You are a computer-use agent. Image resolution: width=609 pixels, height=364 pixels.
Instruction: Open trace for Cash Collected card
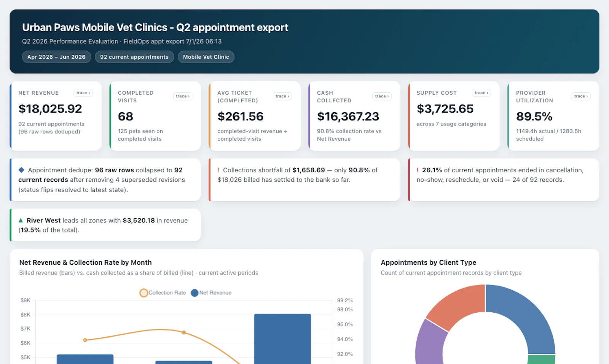click(382, 96)
